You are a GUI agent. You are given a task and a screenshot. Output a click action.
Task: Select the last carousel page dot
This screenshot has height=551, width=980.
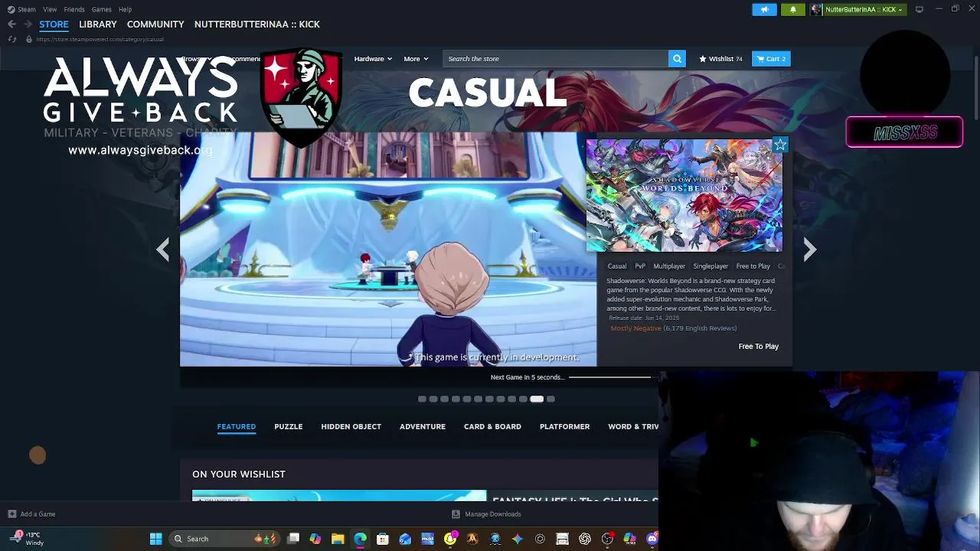pyautogui.click(x=550, y=399)
